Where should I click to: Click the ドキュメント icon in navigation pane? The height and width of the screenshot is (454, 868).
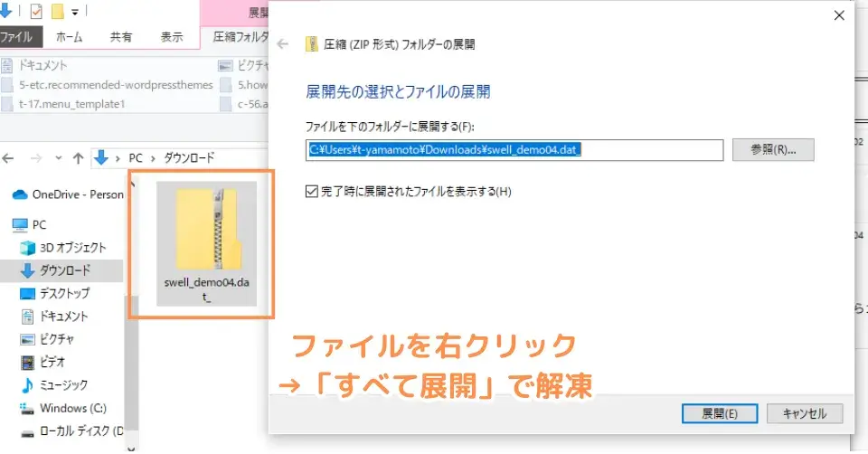(27, 317)
